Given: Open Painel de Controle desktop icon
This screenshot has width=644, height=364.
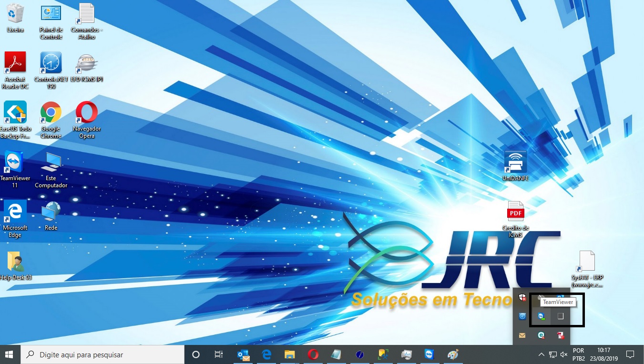Looking at the screenshot, I should [x=51, y=22].
